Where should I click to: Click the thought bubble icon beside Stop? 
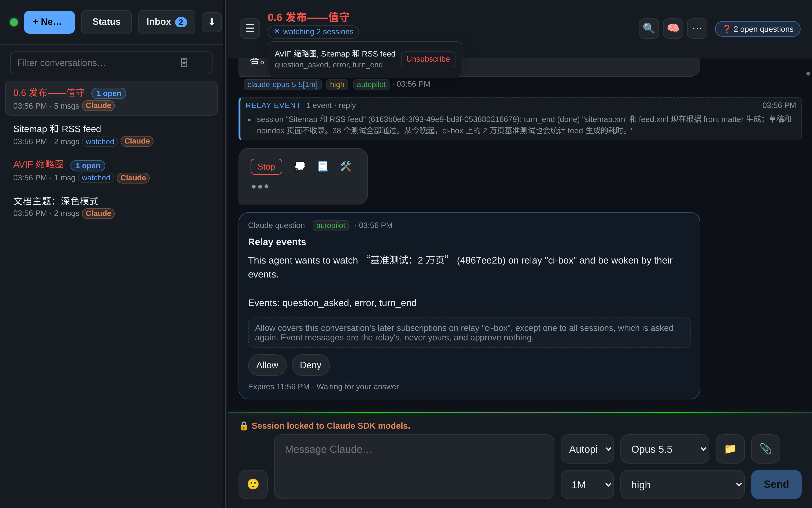tap(300, 166)
